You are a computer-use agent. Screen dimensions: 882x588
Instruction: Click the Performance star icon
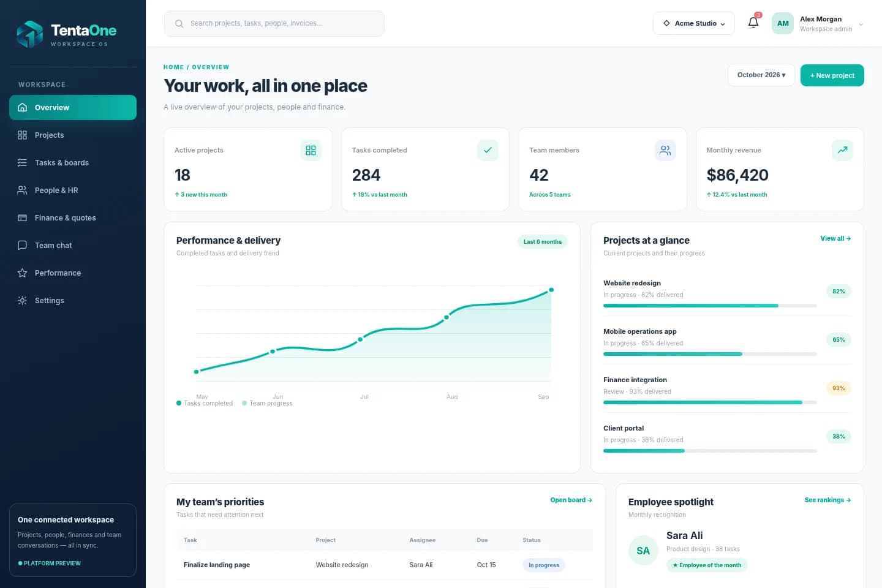[x=23, y=273]
